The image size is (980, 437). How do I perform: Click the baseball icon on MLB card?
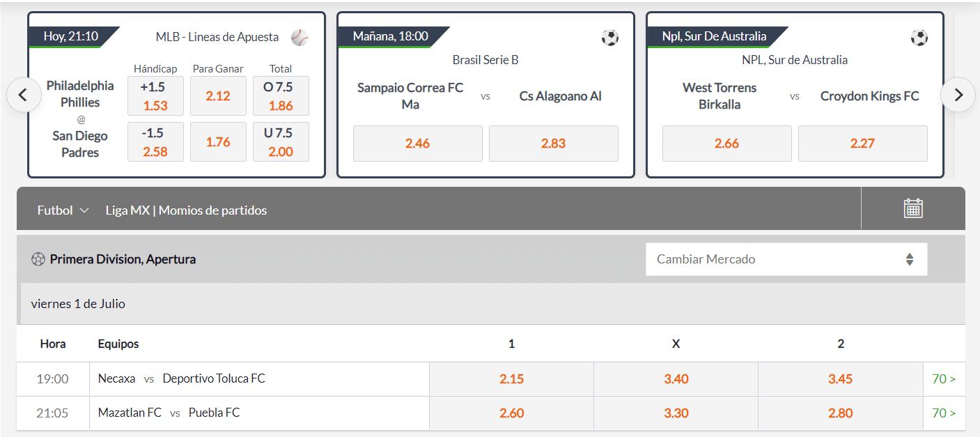tap(301, 38)
